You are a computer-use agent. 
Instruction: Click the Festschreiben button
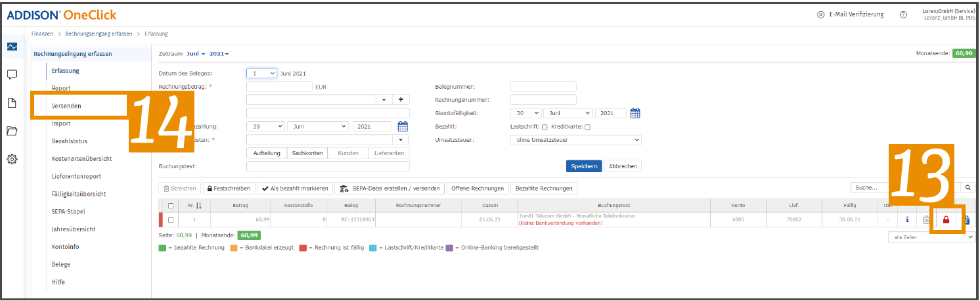[229, 188]
